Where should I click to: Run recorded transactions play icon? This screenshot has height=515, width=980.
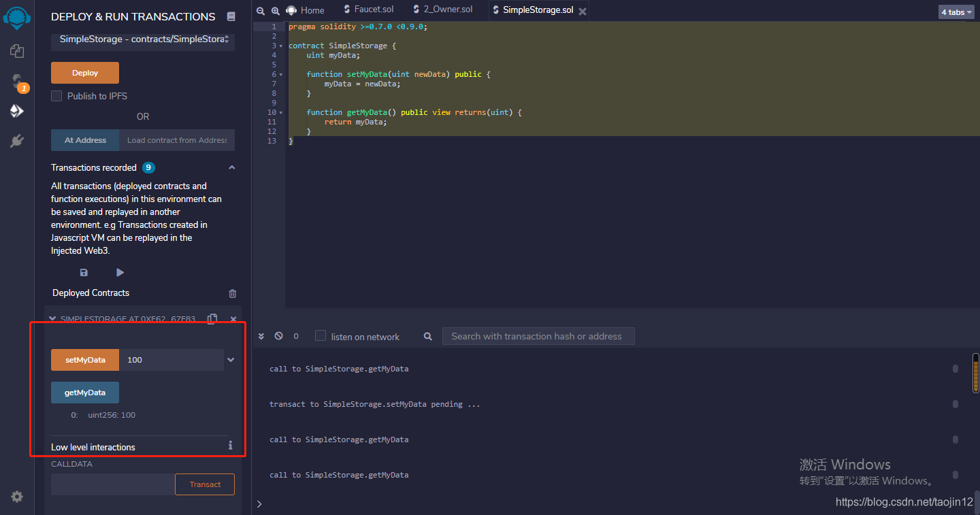[120, 272]
